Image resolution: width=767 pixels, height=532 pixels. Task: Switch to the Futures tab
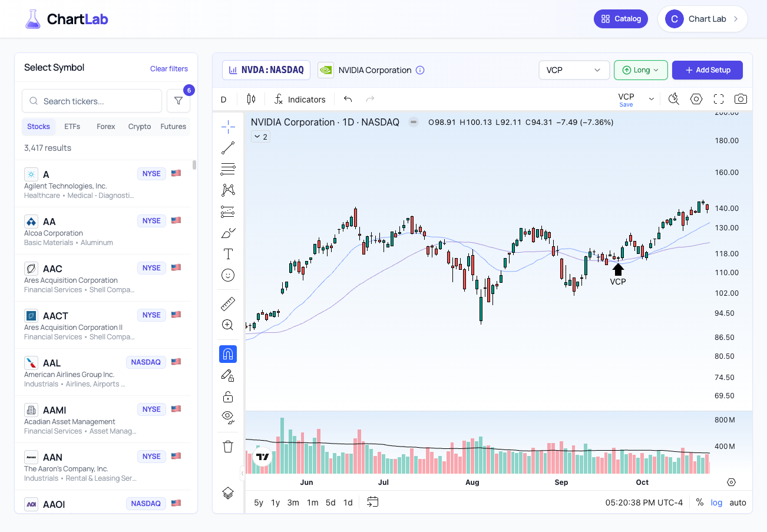[173, 127]
